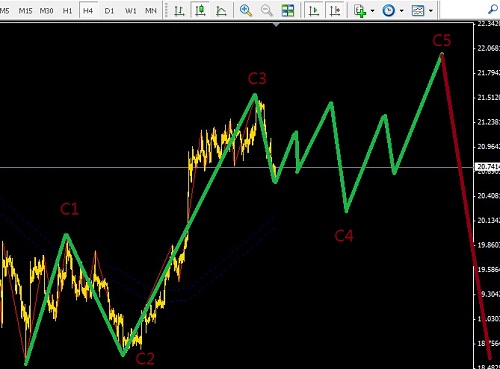Click the chart shift triangle marker

[276, 24]
